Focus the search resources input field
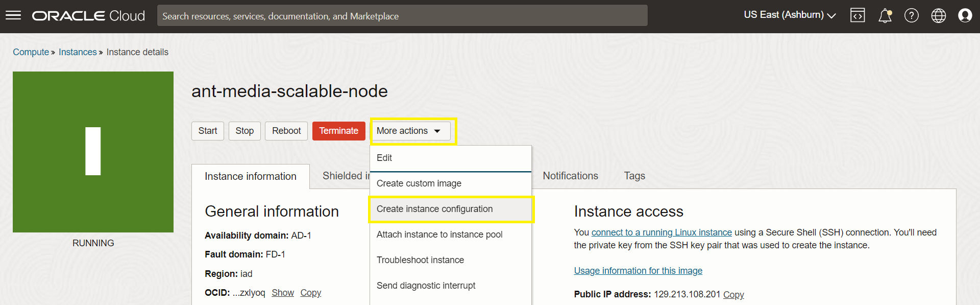This screenshot has height=305, width=980. (402, 16)
